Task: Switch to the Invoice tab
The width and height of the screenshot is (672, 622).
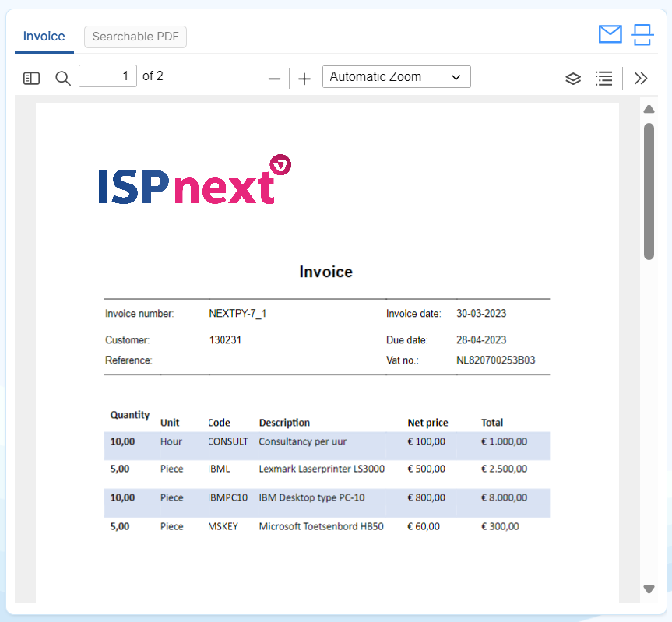Action: tap(44, 37)
